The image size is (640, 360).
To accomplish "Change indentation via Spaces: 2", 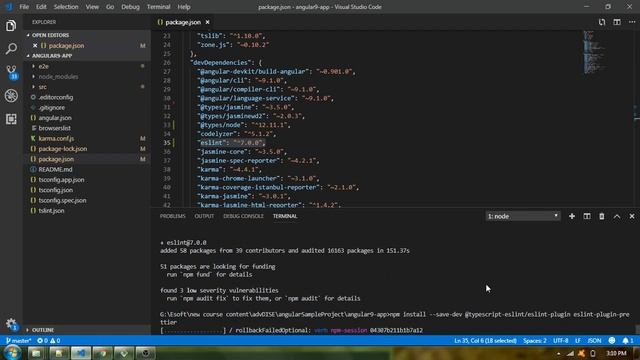I will tap(535, 341).
